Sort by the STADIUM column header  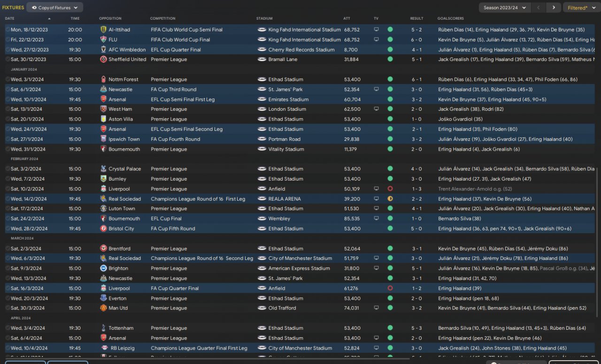coord(264,18)
